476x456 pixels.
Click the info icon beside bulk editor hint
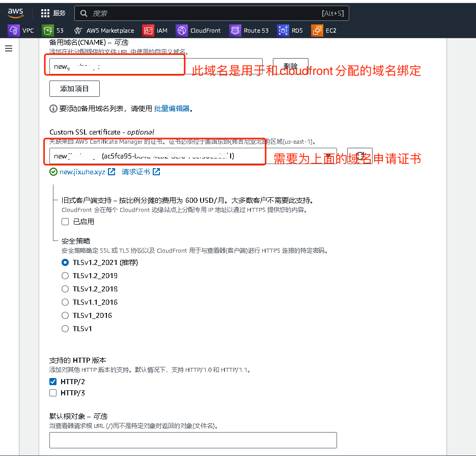click(53, 109)
